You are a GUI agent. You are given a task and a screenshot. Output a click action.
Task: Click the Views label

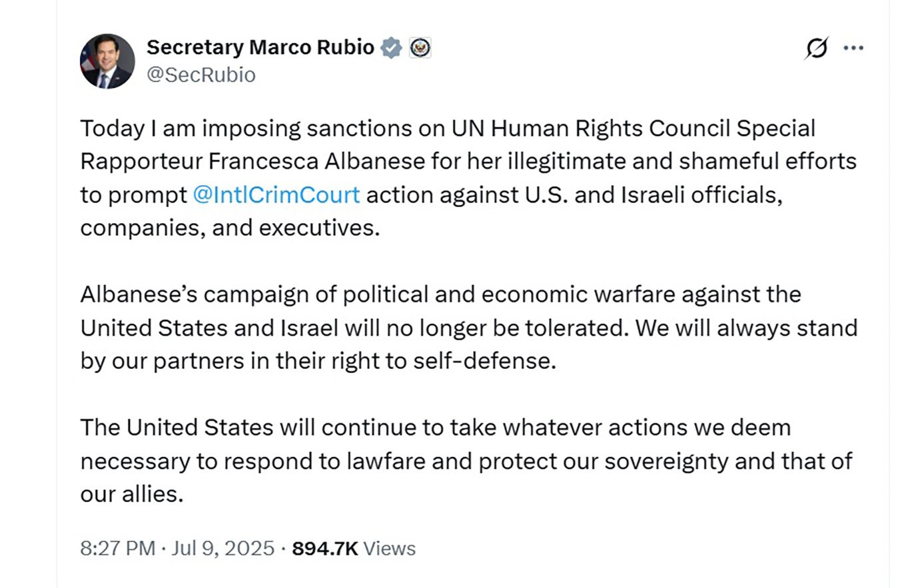(x=390, y=548)
